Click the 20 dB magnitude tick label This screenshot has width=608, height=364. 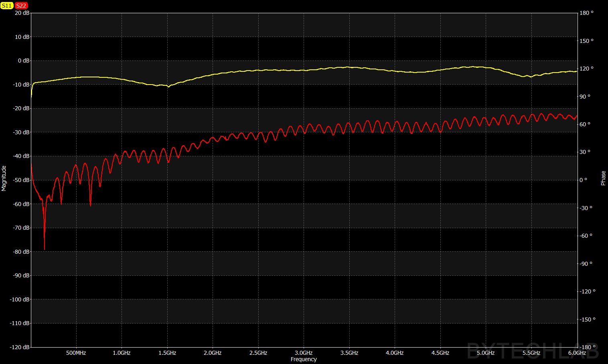21,13
